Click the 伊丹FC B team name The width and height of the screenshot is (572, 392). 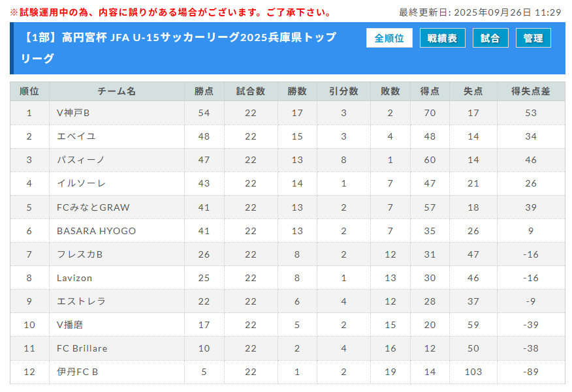click(78, 372)
